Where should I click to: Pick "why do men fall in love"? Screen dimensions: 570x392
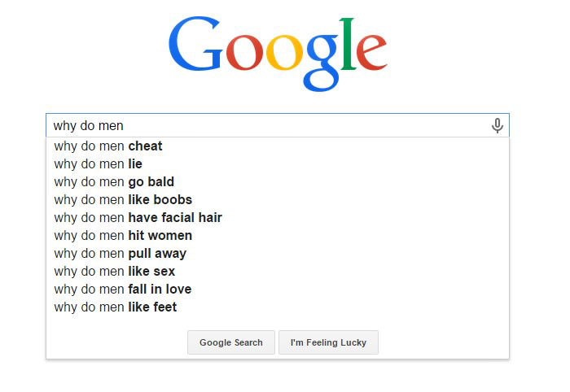point(278,290)
